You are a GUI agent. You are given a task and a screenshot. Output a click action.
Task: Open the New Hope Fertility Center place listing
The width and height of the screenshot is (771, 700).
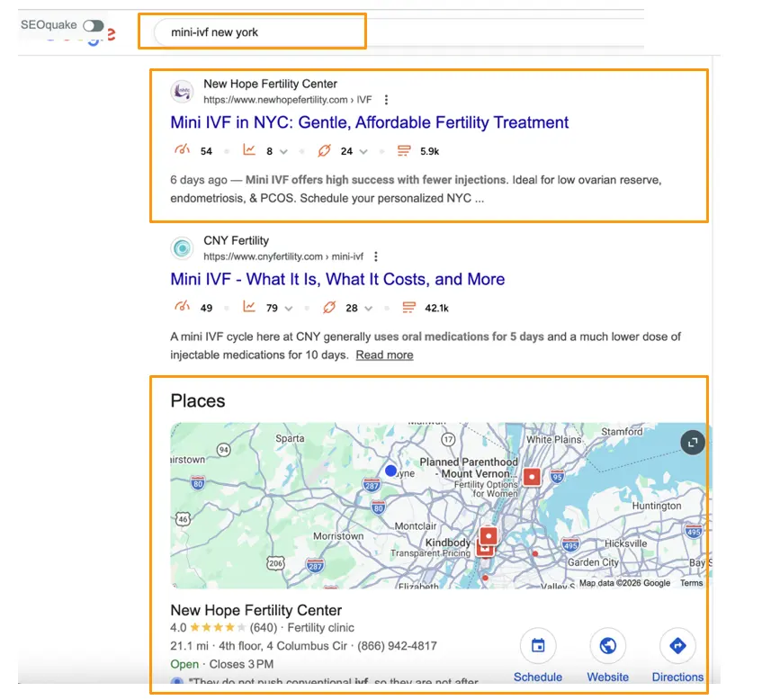[256, 610]
